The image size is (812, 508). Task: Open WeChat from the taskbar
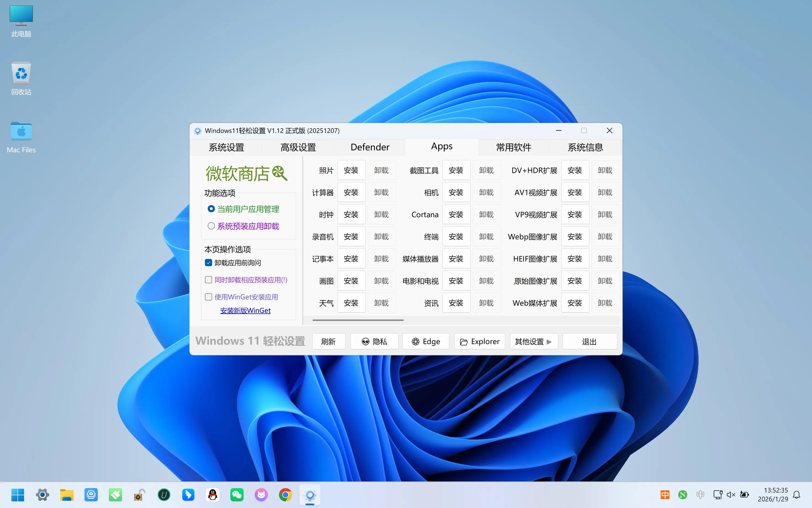click(237, 494)
